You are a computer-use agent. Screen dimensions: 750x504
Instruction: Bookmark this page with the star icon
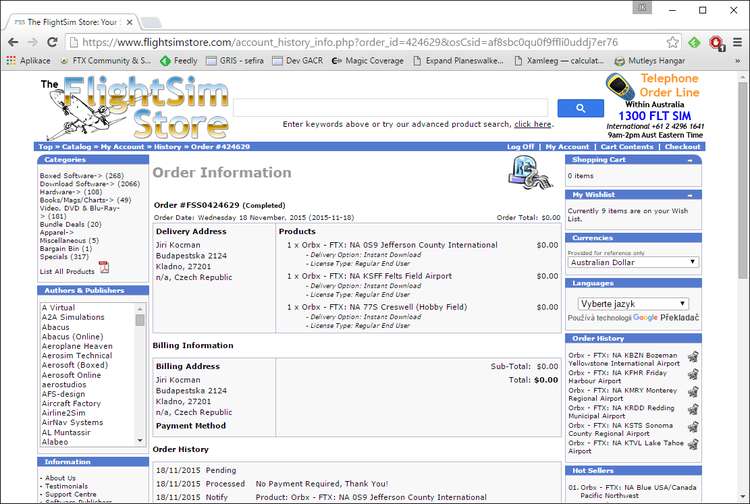coord(673,42)
